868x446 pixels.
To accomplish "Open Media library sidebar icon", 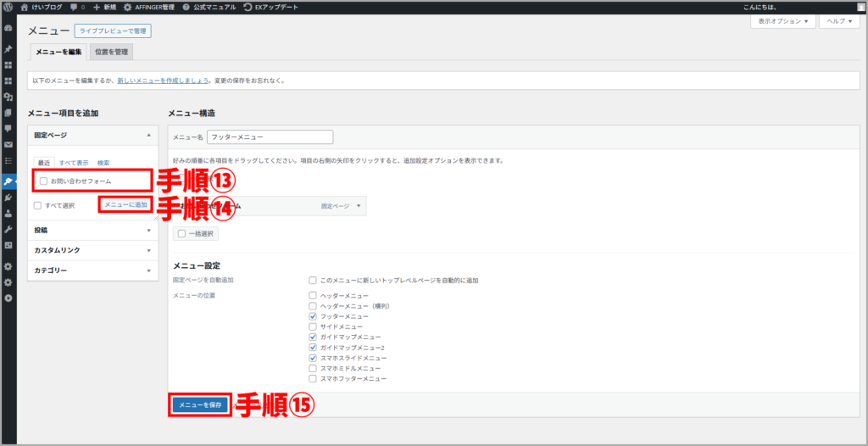I will (8, 97).
